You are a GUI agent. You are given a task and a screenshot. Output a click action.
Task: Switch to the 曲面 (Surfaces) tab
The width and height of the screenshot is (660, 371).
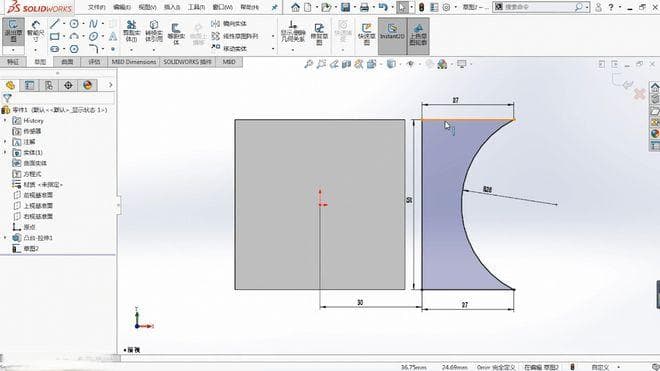tap(67, 62)
